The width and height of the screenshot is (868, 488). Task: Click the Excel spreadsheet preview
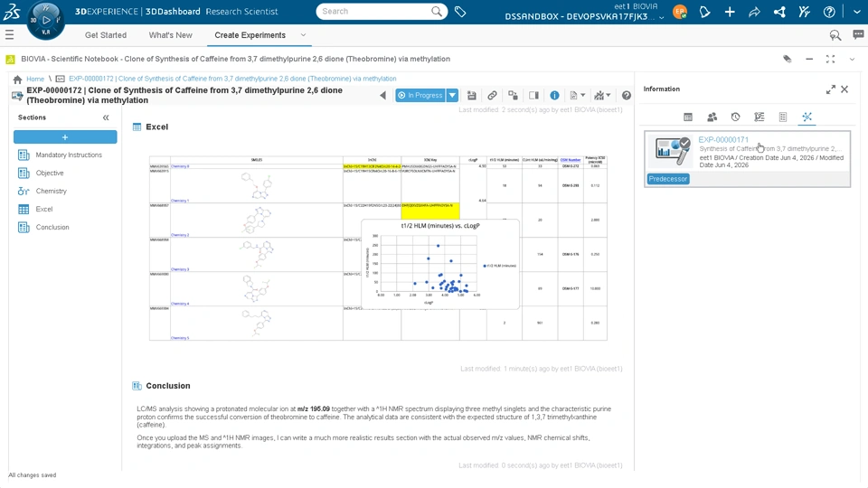[378, 248]
